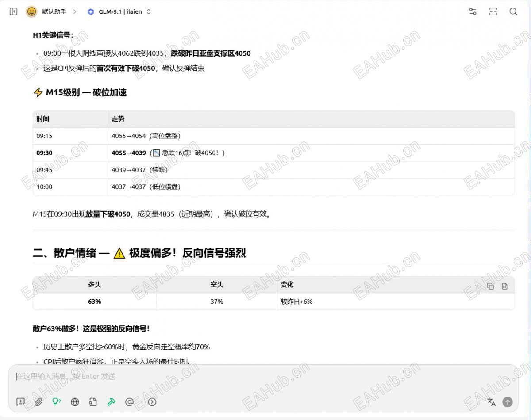The height and width of the screenshot is (420, 531).
Task: Click the 空头 column header
Action: click(x=217, y=285)
